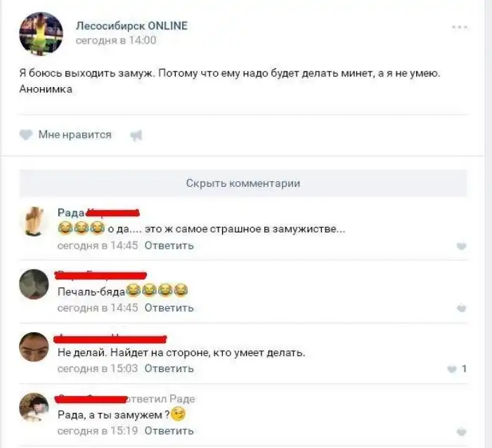The width and height of the screenshot is (492, 448).
Task: Open the Рада commenter name link
Action: click(71, 213)
